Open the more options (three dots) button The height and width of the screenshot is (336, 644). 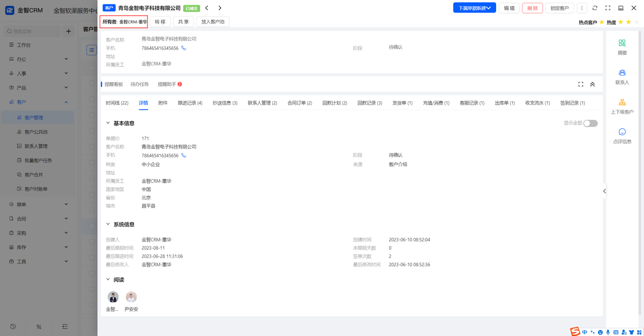coord(582,8)
